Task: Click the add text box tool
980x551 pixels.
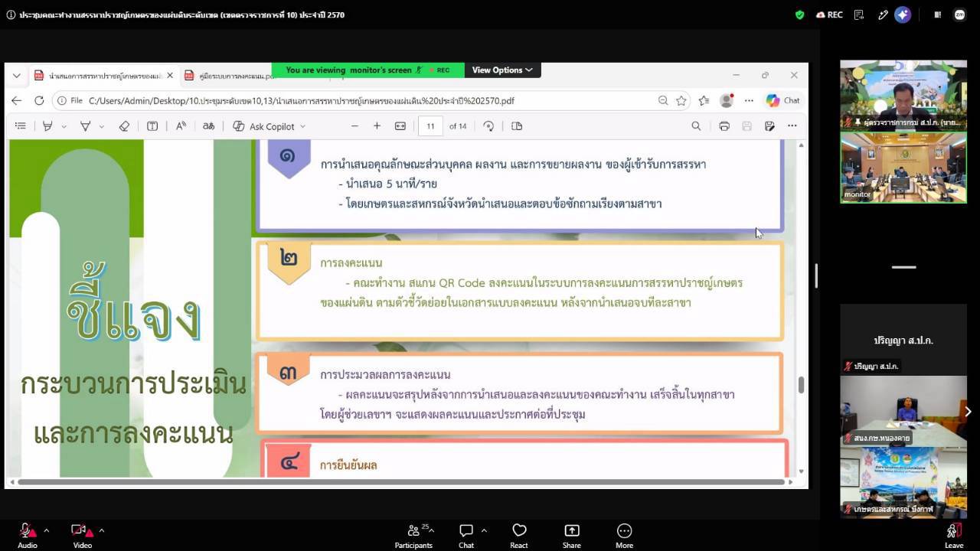Action: pyautogui.click(x=152, y=126)
